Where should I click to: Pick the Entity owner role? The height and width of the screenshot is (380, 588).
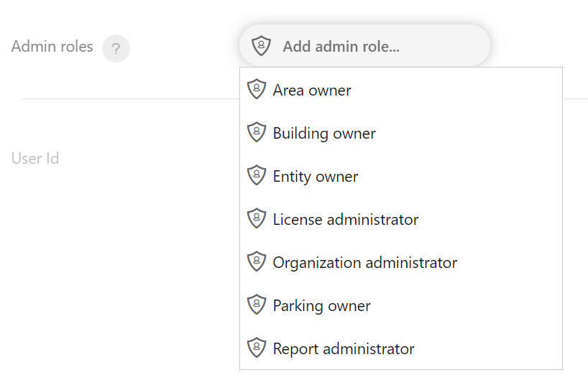coord(401,176)
